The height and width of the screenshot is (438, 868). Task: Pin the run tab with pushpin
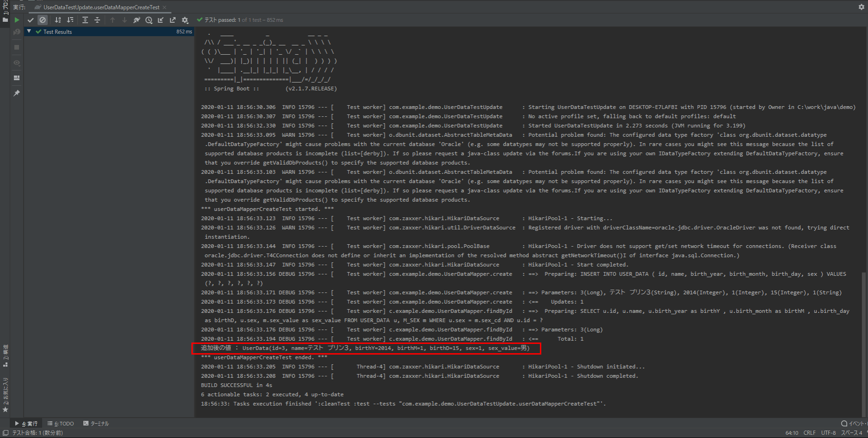(x=17, y=93)
